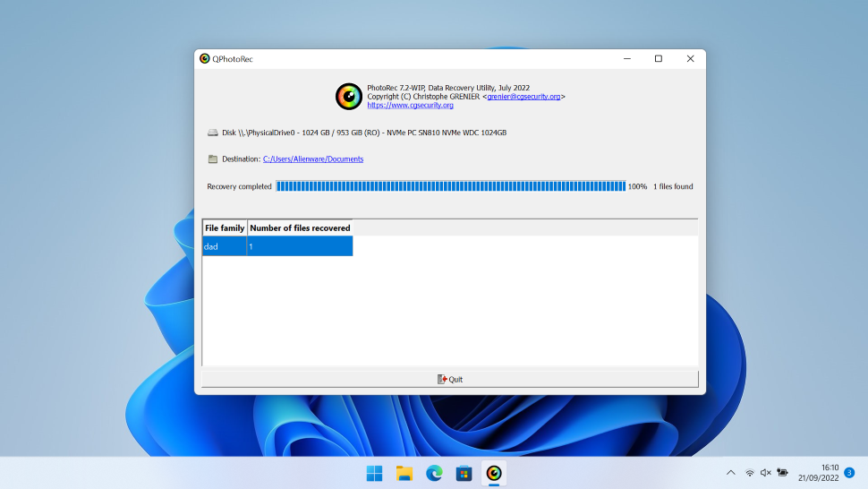
Task: Quit the QPhotoRec application
Action: (x=450, y=380)
